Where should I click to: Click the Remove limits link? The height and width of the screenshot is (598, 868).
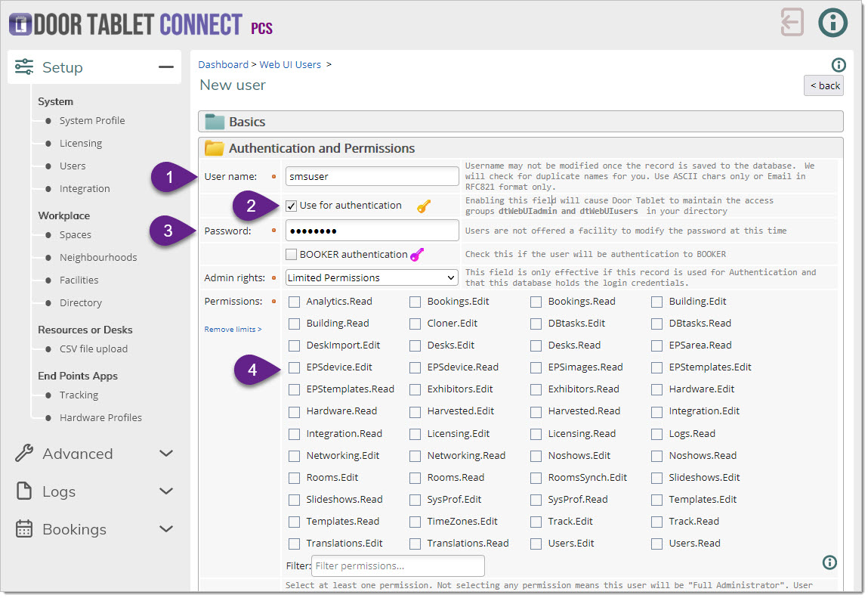tap(233, 330)
